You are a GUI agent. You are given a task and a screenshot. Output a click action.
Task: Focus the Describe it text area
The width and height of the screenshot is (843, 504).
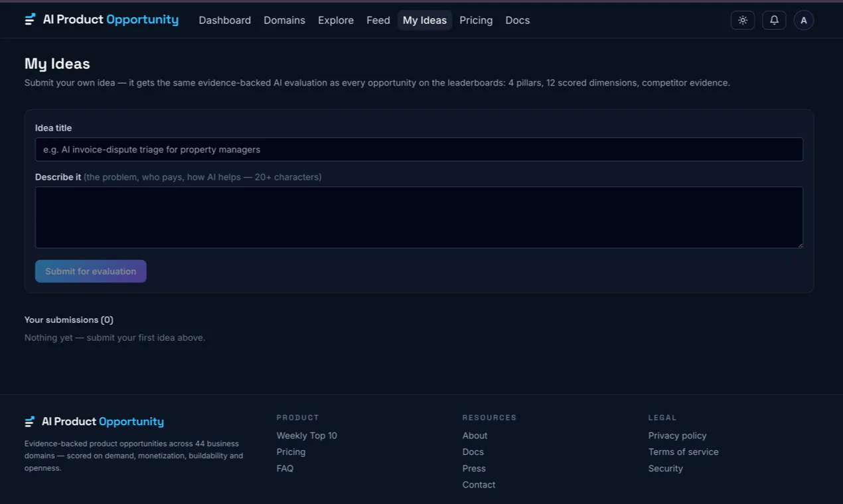pyautogui.click(x=419, y=218)
